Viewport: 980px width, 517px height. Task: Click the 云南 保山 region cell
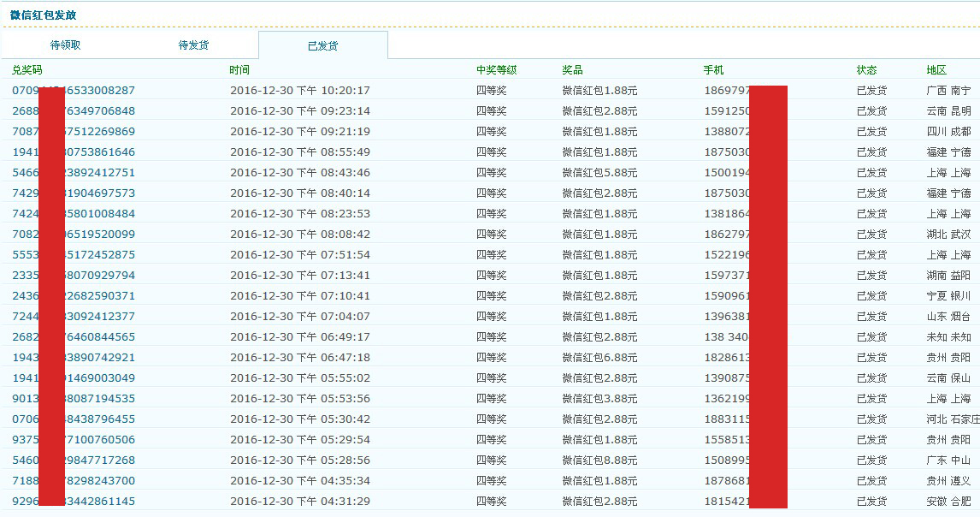pyautogui.click(x=948, y=378)
